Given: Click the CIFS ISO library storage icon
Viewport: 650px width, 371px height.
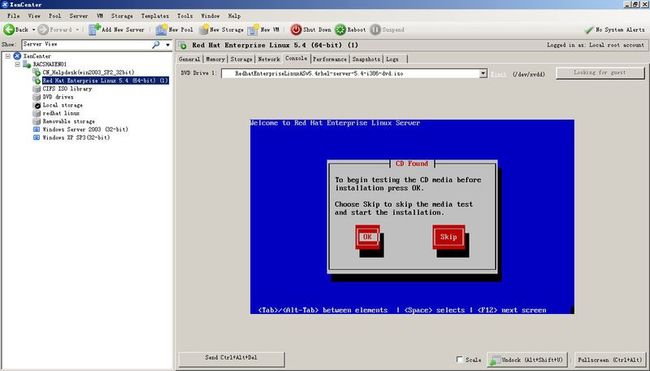Looking at the screenshot, I should coord(36,89).
